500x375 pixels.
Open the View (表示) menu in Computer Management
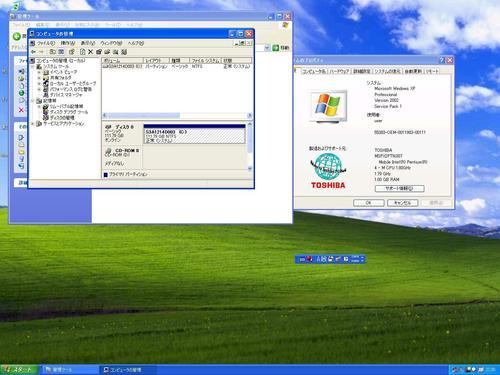tap(88, 43)
